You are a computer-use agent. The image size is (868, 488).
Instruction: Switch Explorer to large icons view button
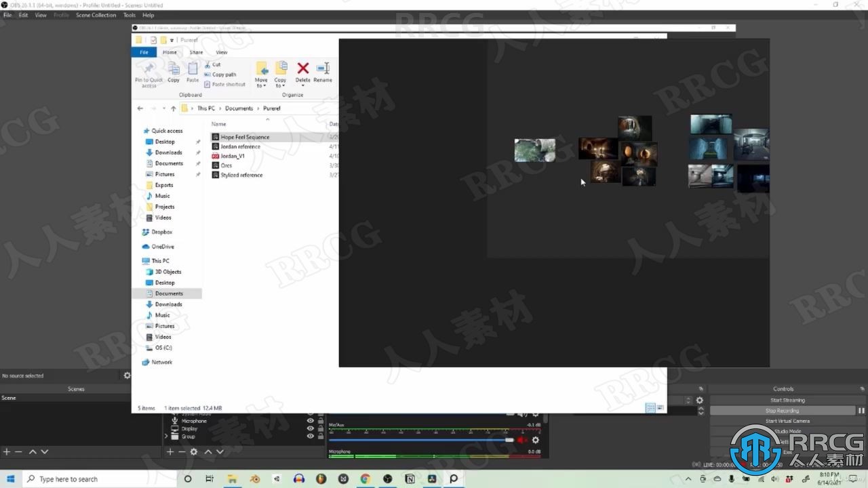click(660, 407)
